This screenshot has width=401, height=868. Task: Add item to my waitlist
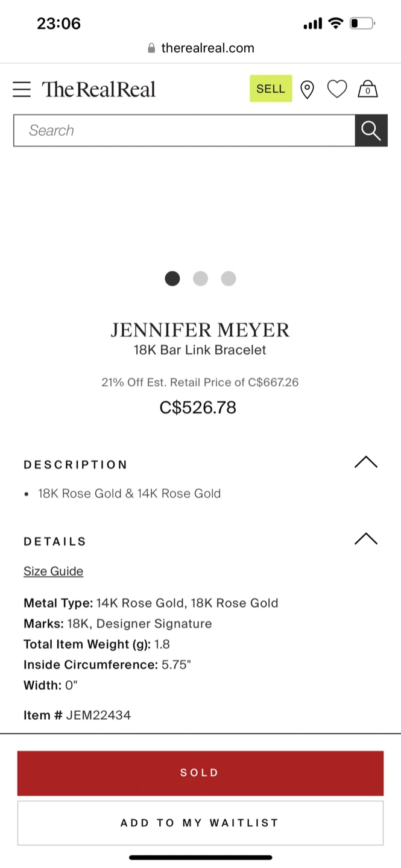click(200, 823)
